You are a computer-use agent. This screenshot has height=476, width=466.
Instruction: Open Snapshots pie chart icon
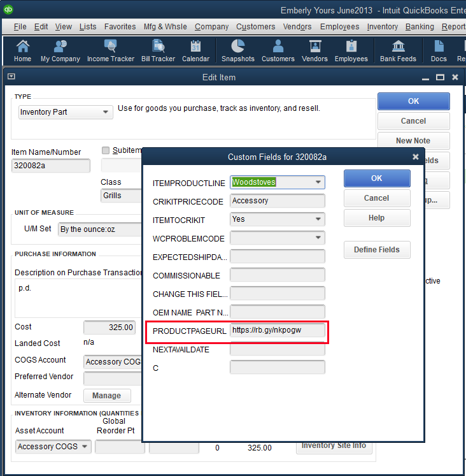238,51
